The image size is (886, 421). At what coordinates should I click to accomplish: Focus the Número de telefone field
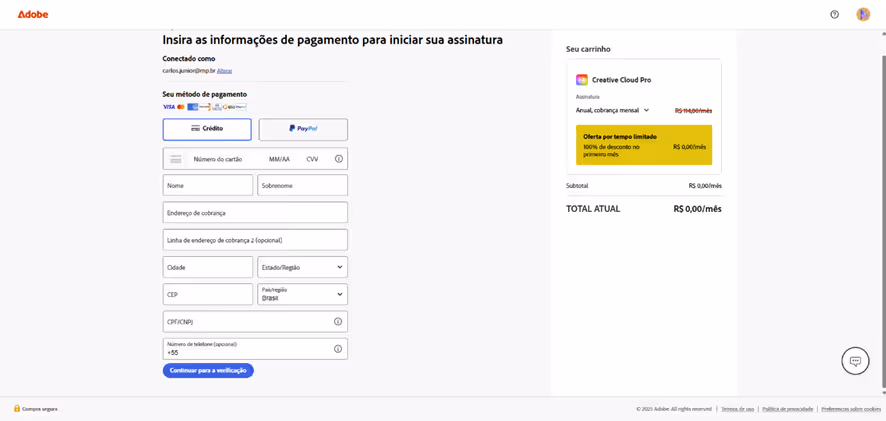(255, 349)
